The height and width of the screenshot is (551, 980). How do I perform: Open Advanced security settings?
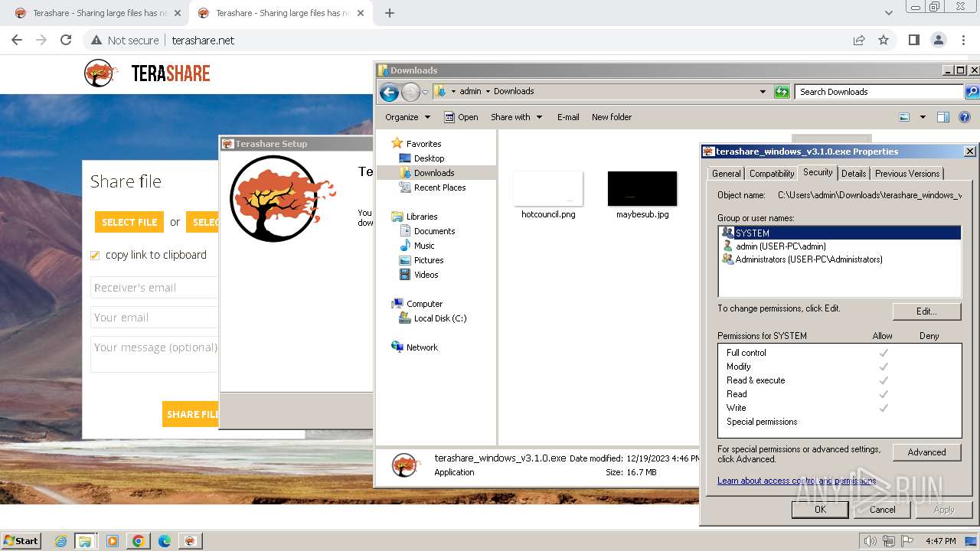926,452
